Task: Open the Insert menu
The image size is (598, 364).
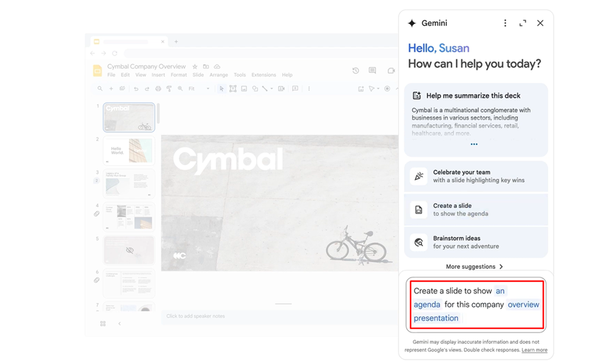Action: click(x=158, y=75)
